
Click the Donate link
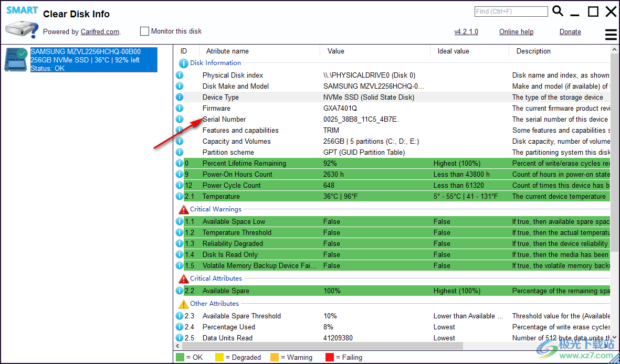tap(570, 31)
